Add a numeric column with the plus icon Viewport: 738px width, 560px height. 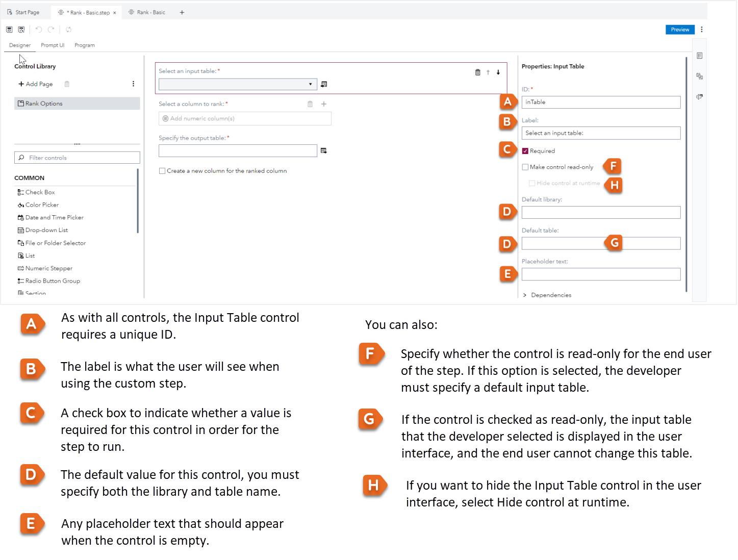point(324,104)
